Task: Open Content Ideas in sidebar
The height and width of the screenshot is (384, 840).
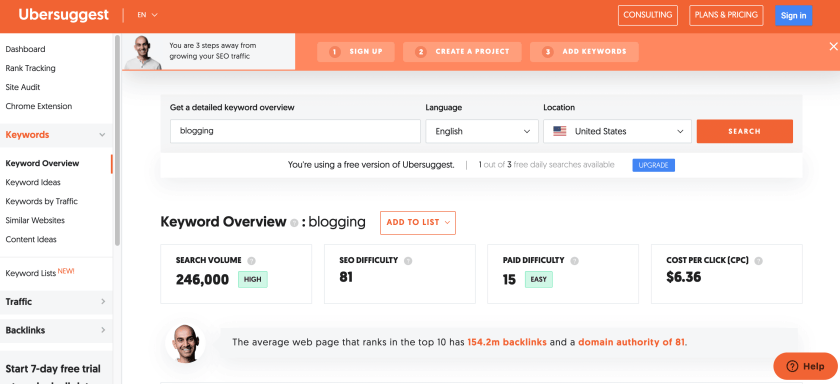Action: click(31, 239)
